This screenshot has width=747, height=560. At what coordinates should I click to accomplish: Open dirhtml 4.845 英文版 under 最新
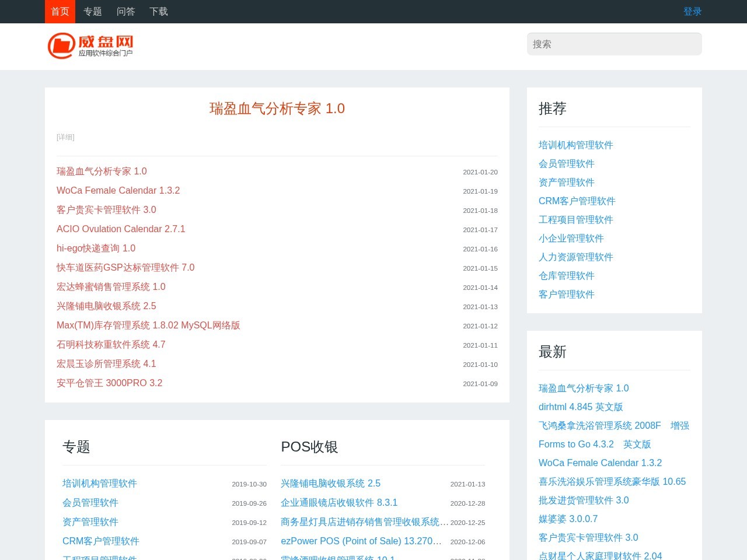click(580, 407)
